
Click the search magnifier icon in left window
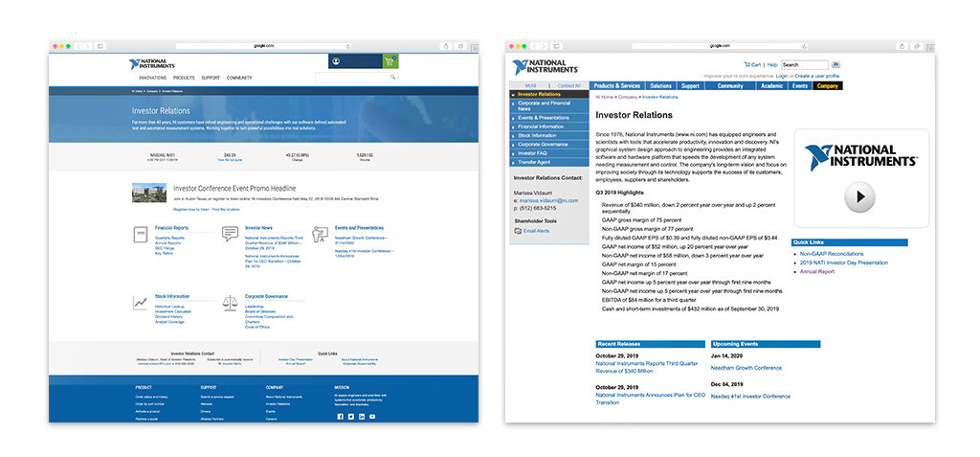point(393,77)
